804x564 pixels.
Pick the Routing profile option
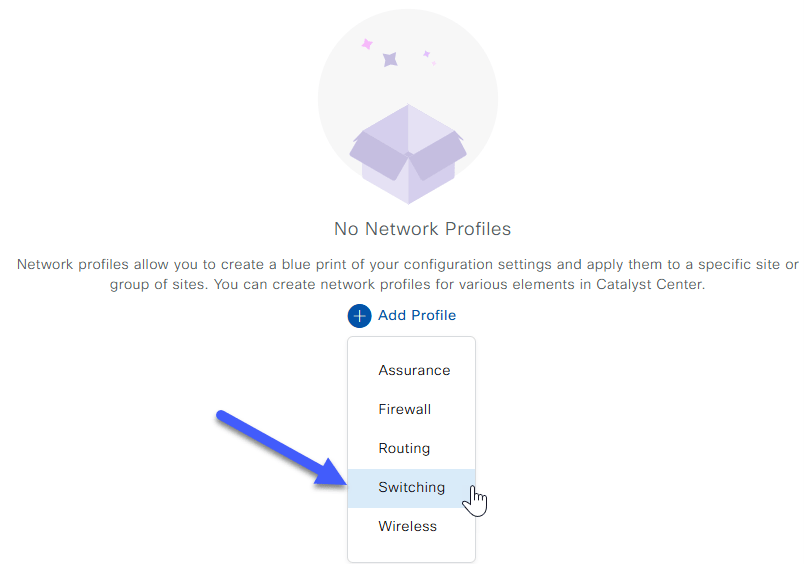(x=404, y=448)
